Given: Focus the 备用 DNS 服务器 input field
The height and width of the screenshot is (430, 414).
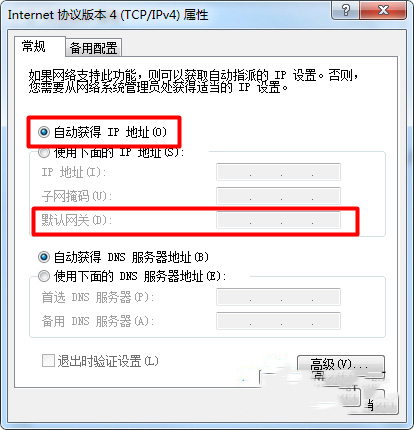Looking at the screenshot, I should point(278,321).
